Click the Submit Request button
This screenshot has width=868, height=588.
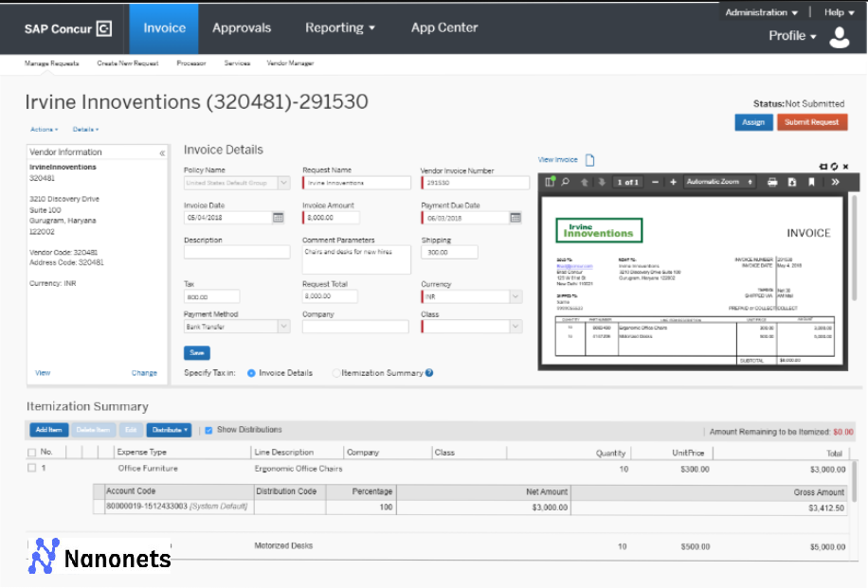point(812,122)
